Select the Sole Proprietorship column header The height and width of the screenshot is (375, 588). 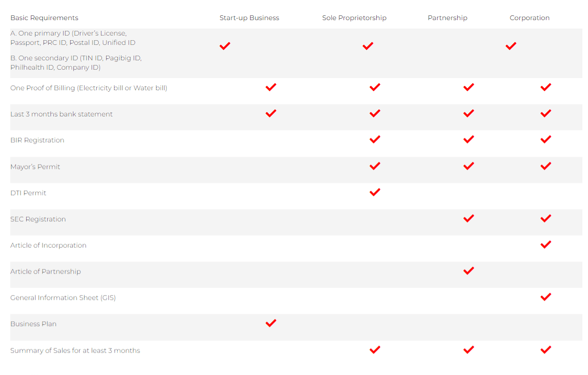point(354,18)
